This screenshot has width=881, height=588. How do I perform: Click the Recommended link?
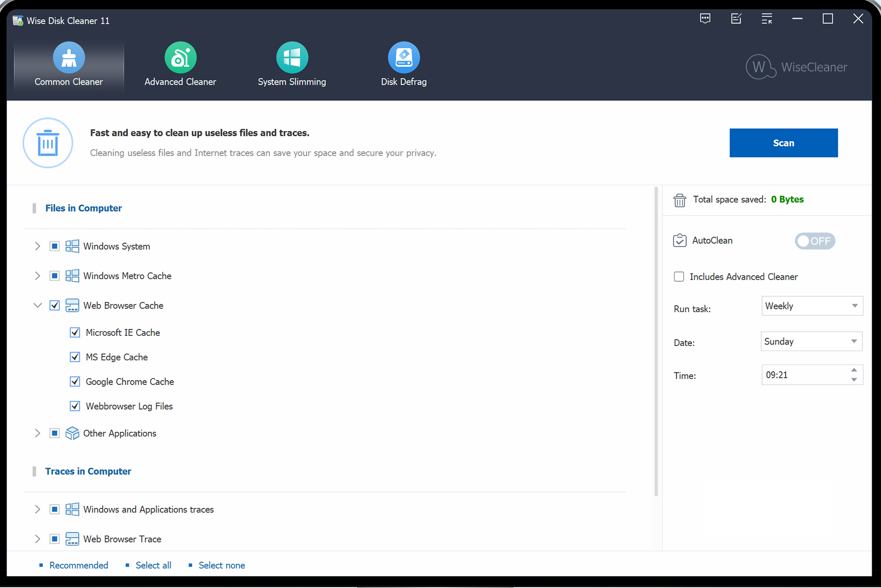pyautogui.click(x=78, y=565)
